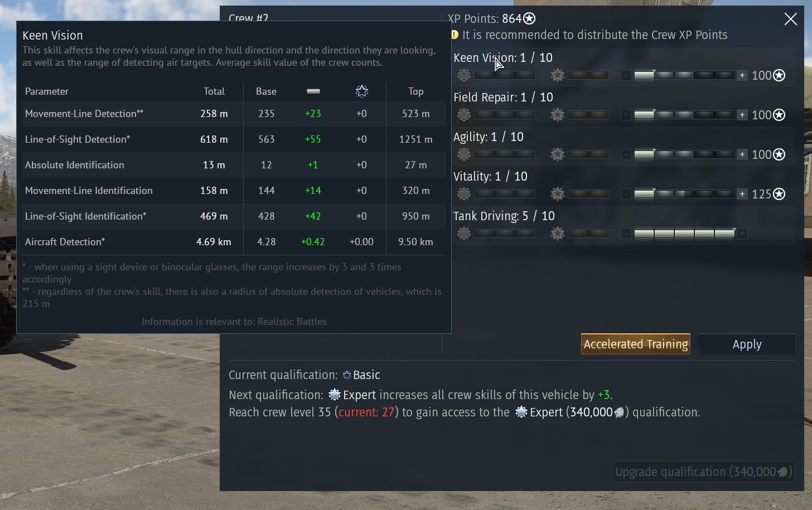Increase Field Repair skill with plus button

click(742, 115)
